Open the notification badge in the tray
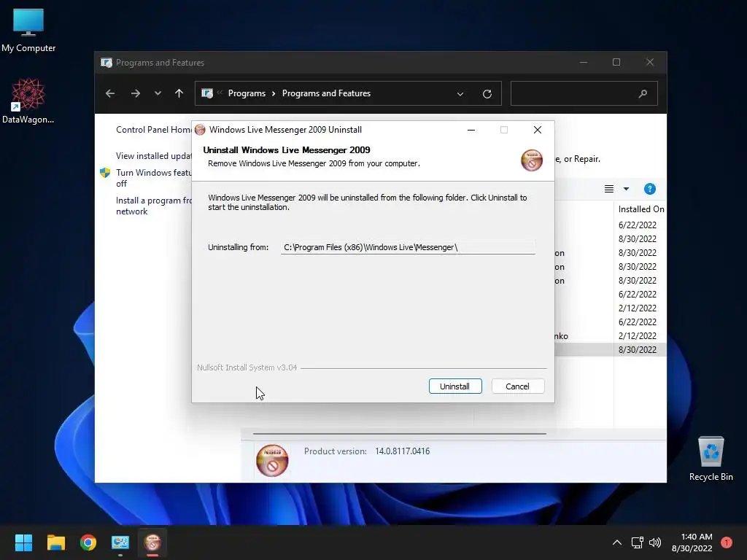 tap(727, 542)
